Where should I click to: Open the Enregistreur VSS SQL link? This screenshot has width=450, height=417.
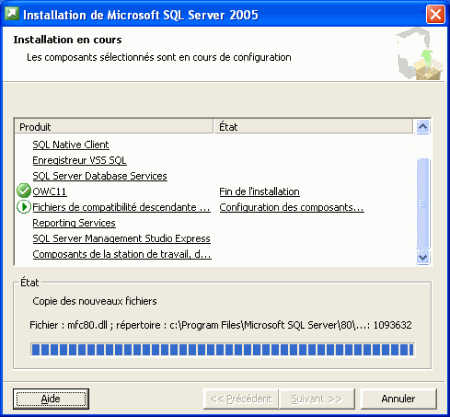[x=79, y=160]
